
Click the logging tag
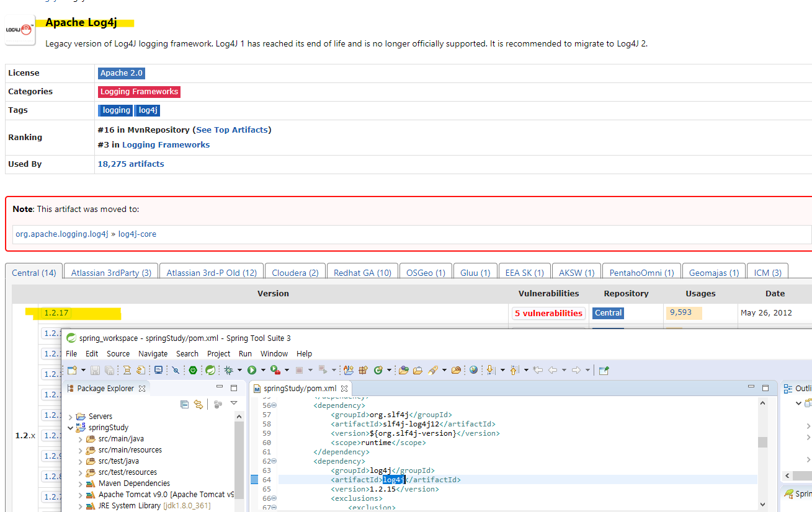coord(115,110)
